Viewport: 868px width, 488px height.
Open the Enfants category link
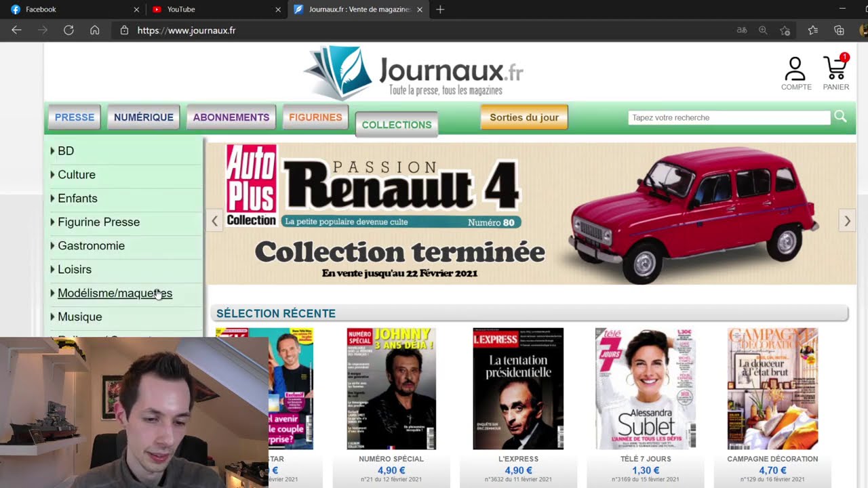point(77,198)
